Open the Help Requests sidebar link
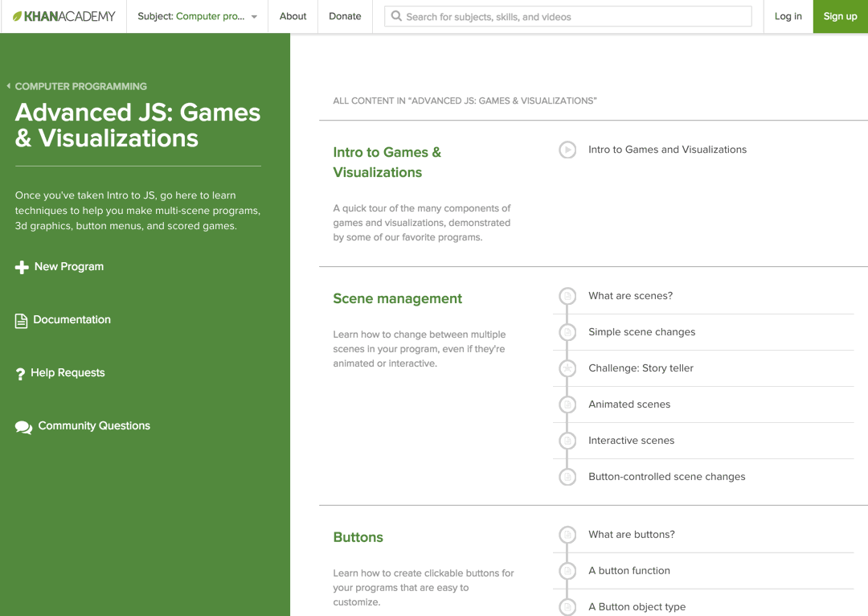 pos(68,373)
